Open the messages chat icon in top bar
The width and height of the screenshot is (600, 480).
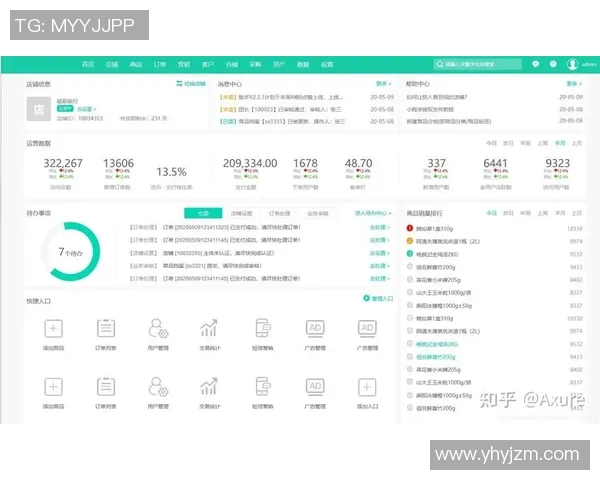click(x=536, y=64)
